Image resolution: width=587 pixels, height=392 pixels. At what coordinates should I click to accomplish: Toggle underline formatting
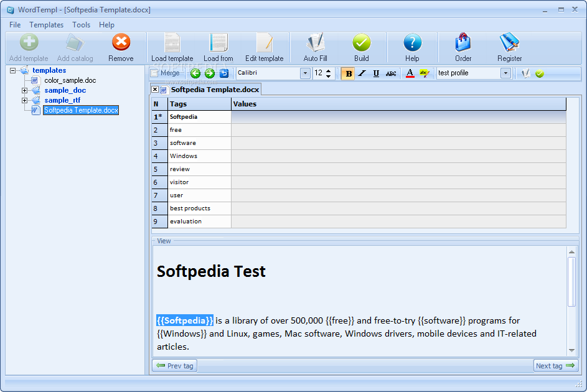coord(376,73)
